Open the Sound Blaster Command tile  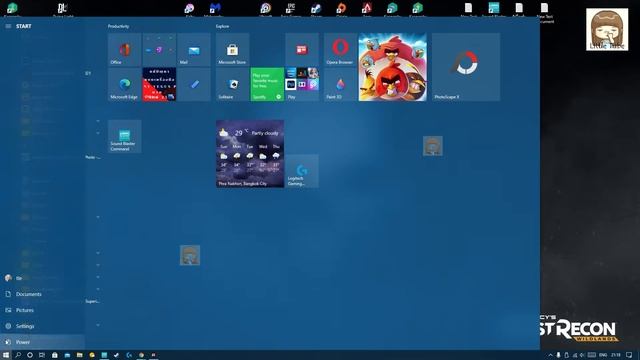(x=124, y=137)
